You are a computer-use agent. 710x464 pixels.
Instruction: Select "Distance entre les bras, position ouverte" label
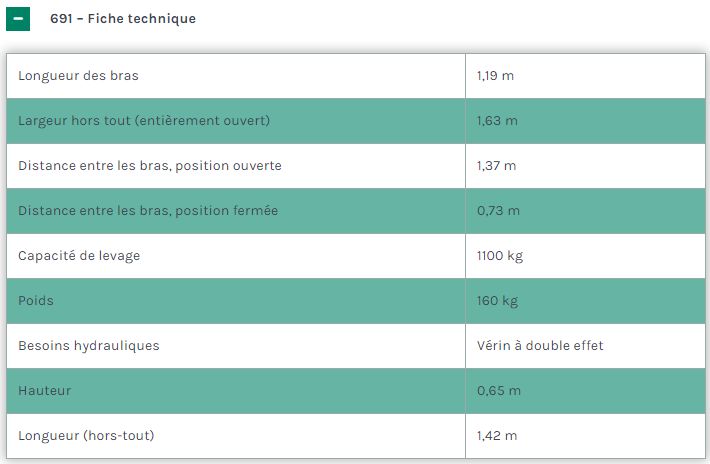coord(150,166)
